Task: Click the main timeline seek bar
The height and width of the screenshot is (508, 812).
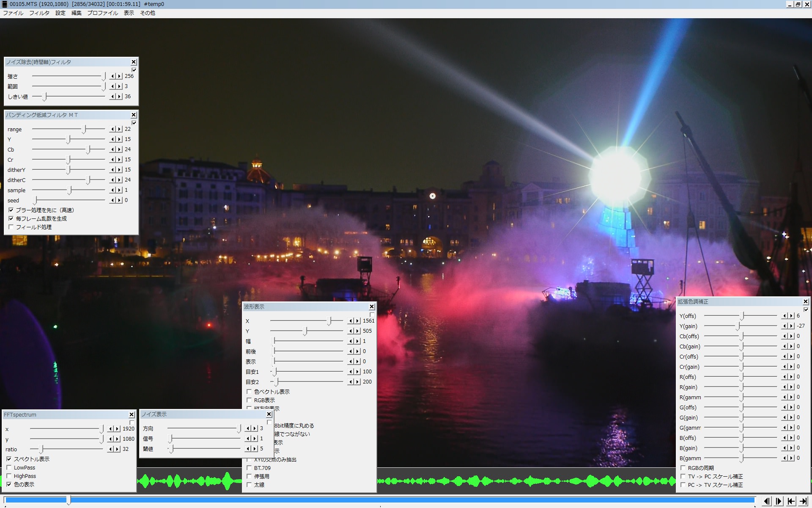Action: tap(381, 500)
